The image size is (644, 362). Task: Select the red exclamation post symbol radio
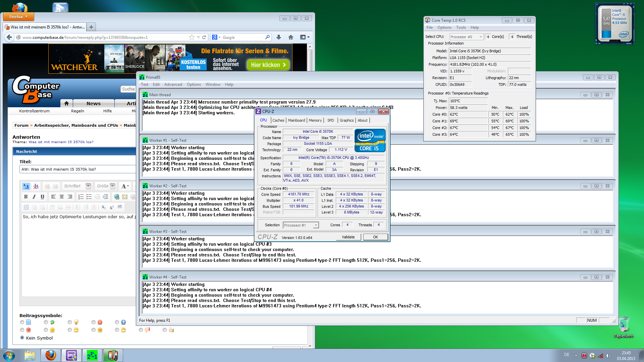[94, 322]
